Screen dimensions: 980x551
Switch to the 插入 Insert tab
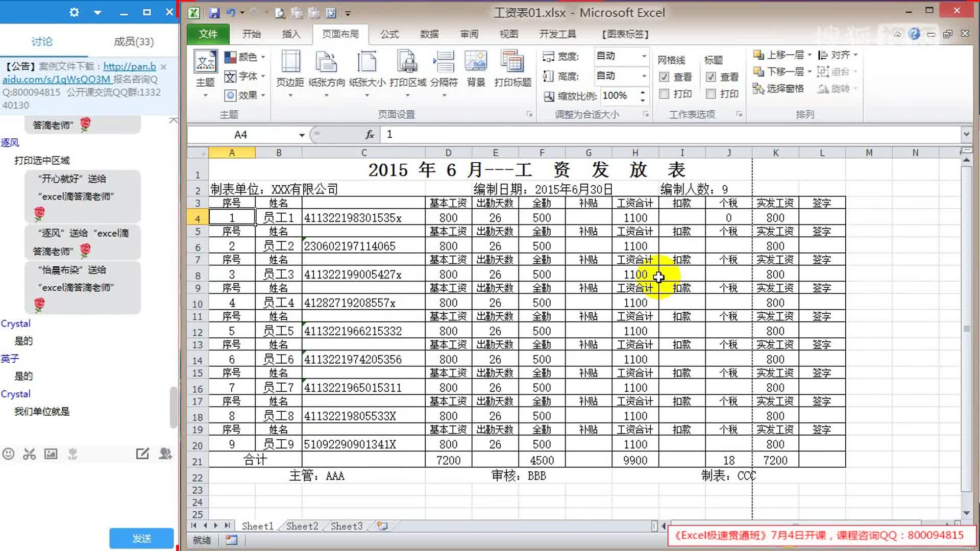291,34
